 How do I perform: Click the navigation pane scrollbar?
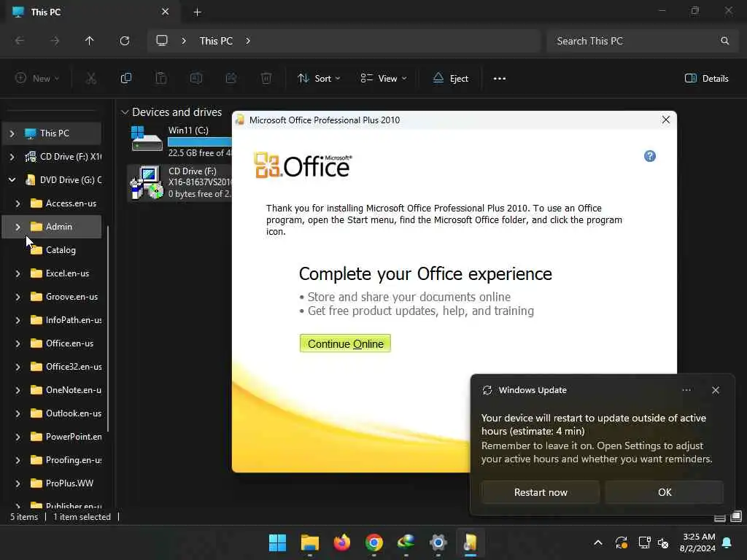point(108,329)
